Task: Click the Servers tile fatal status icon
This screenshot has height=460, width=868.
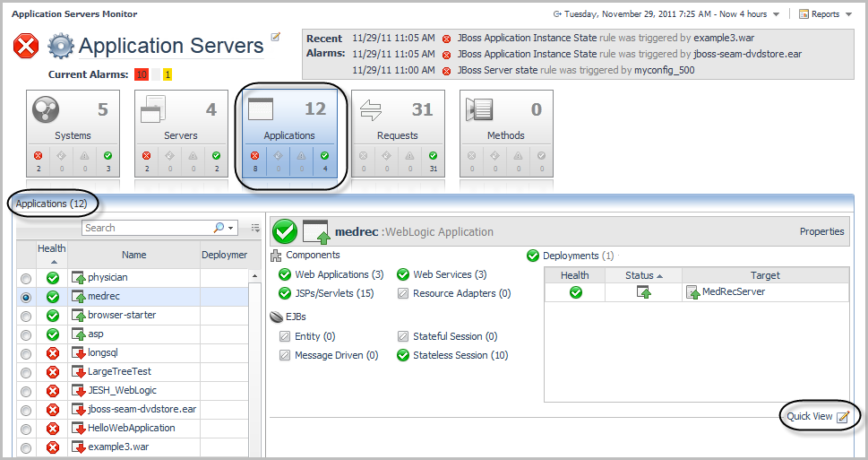Action: point(147,156)
